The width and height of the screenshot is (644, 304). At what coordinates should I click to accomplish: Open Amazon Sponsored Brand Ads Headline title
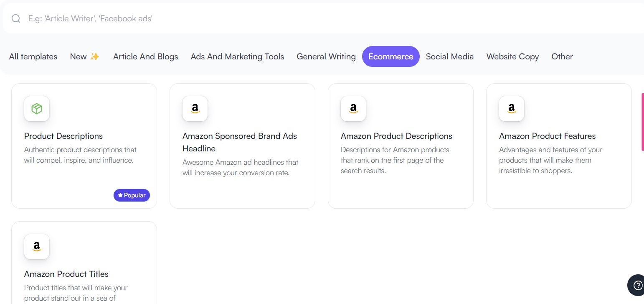[x=240, y=142]
